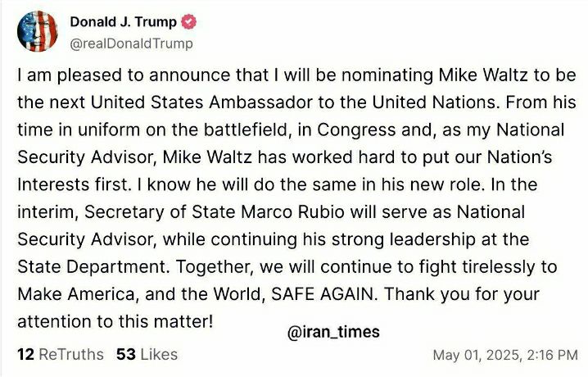The width and height of the screenshot is (588, 377).
Task: View the 53 Likes count
Action: point(147,354)
